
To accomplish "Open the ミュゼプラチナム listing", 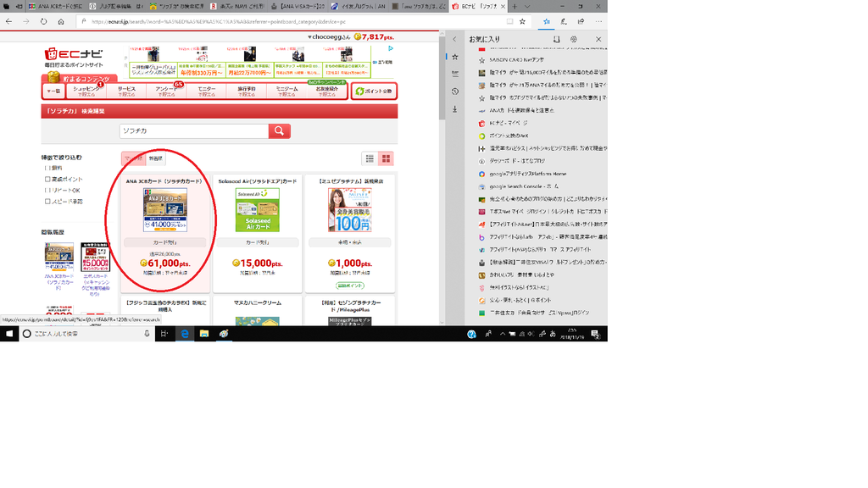I will click(x=350, y=234).
